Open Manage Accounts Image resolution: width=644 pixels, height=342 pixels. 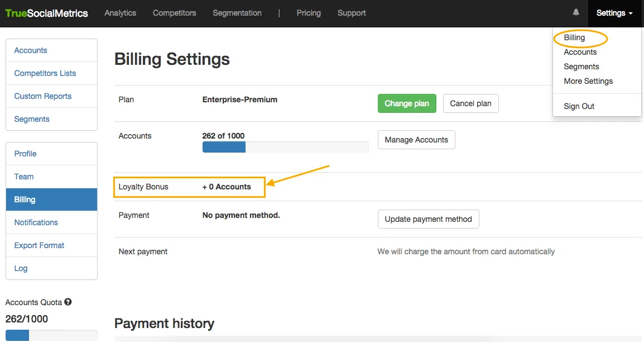coord(416,140)
